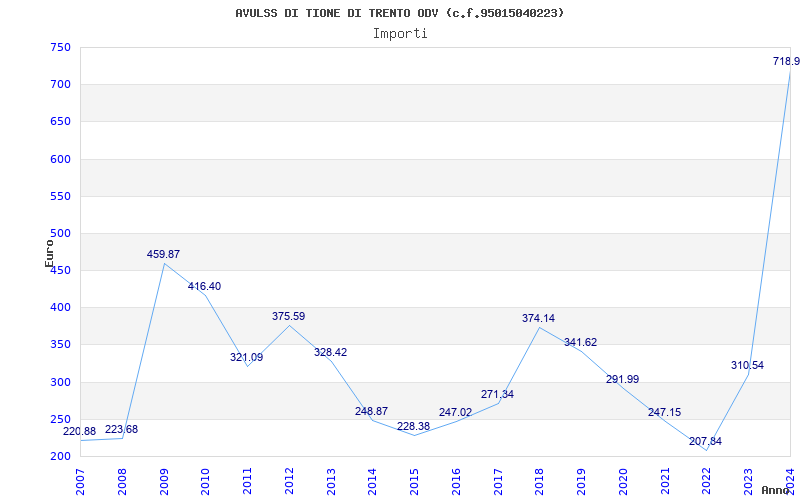The height and width of the screenshot is (500, 800).
Task: Click the 341.62 data label
Action: [580, 343]
